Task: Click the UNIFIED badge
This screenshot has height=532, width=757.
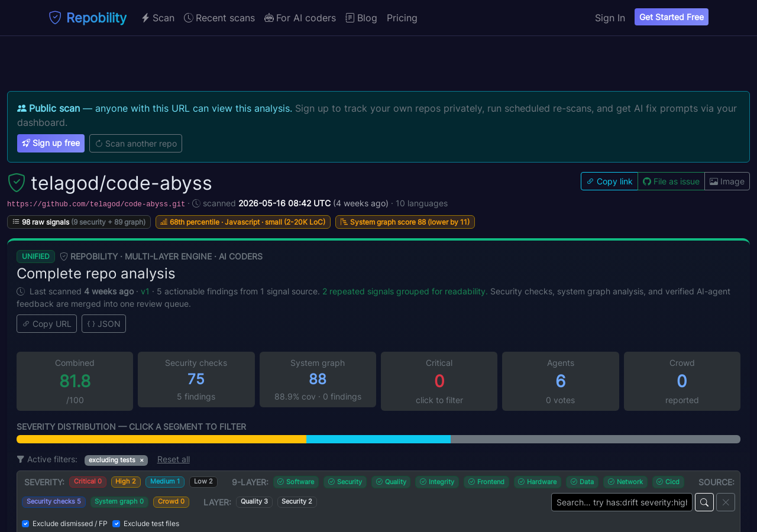Action: [x=35, y=257]
